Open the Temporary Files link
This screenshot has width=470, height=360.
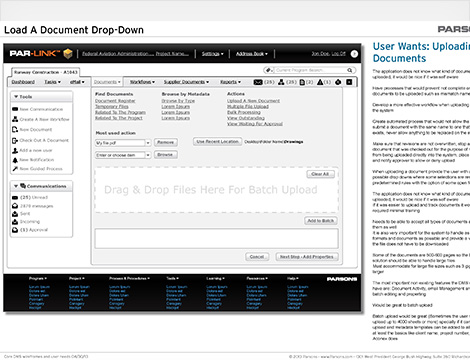pos(112,106)
